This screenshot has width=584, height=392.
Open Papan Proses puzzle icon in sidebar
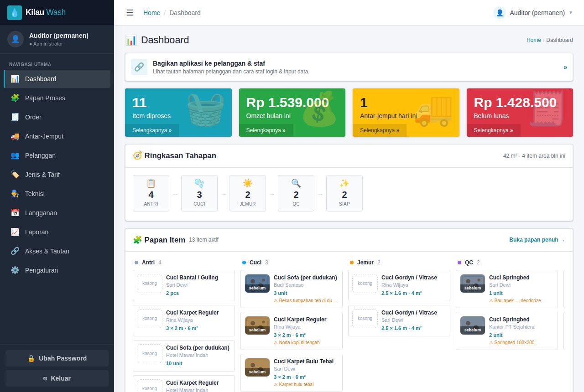tap(15, 98)
